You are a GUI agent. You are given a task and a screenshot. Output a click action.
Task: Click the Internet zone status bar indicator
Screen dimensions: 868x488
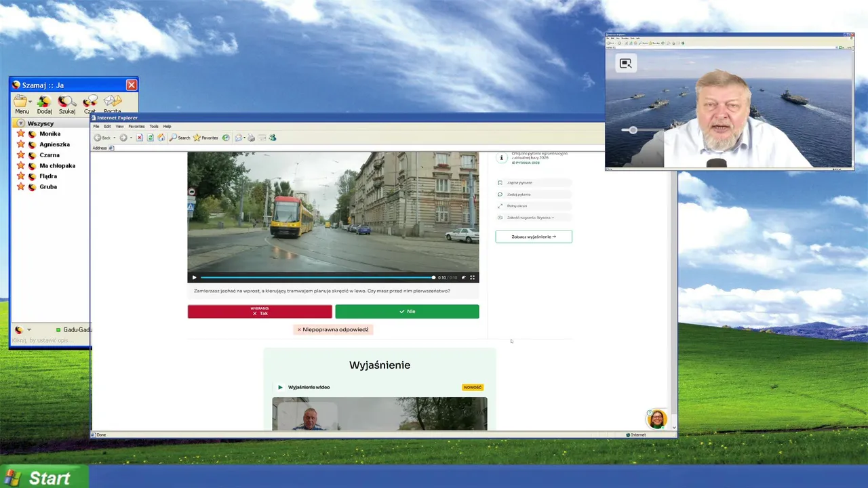(635, 434)
